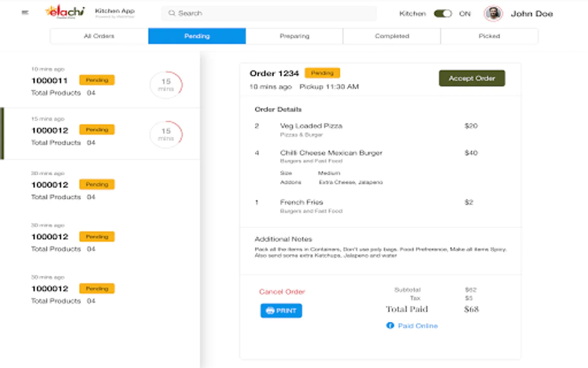Screen dimensions: 588x368
Task: Go to the Picked tab
Action: click(x=489, y=36)
